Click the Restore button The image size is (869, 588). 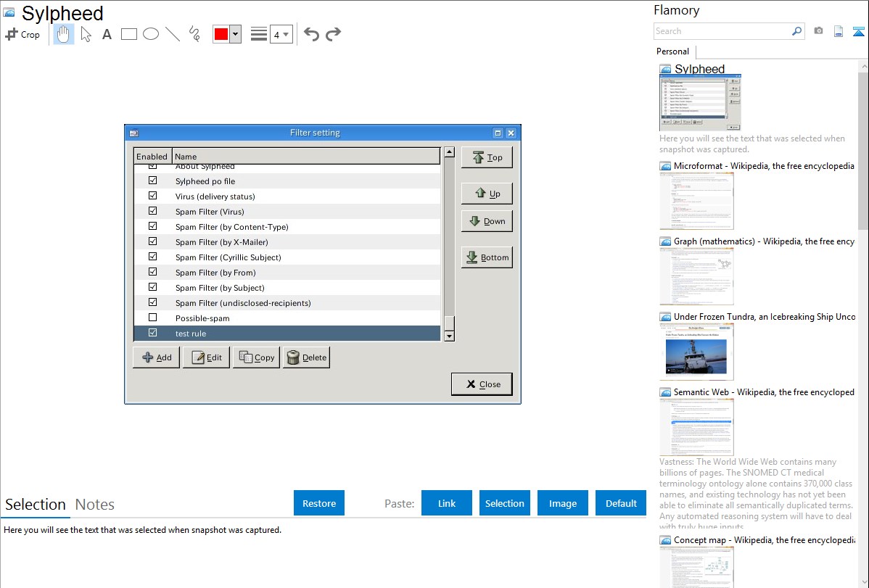319,503
